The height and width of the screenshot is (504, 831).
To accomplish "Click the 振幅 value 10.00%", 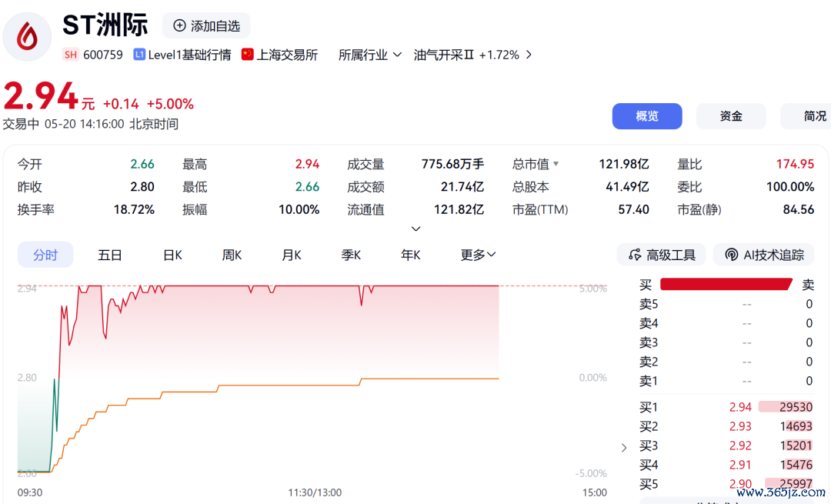I will (x=299, y=209).
